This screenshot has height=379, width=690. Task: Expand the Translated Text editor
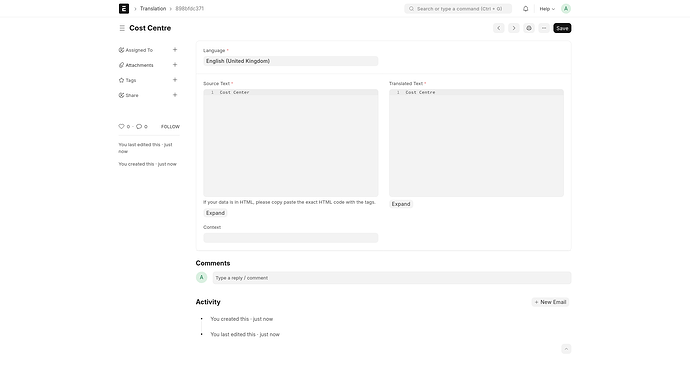point(401,204)
